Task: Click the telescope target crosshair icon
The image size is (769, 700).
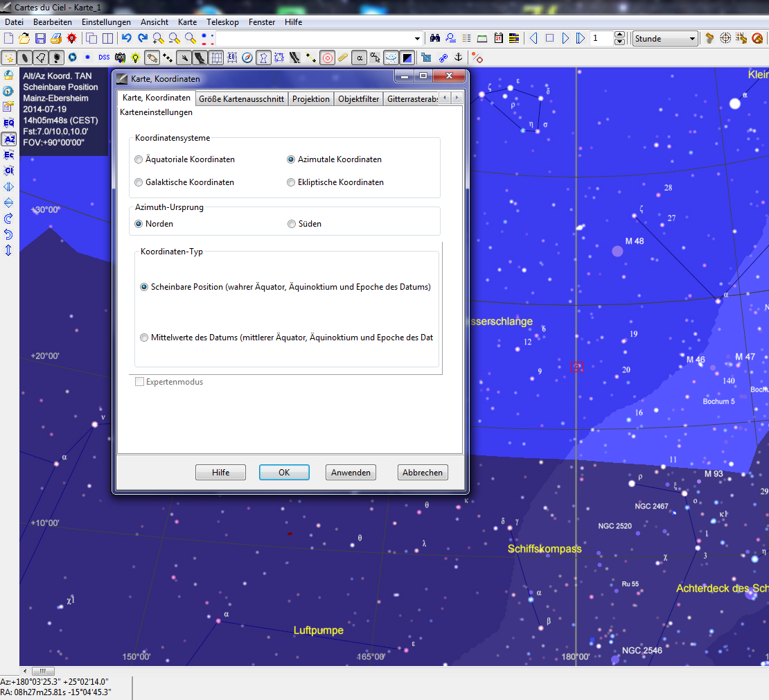Action: tap(725, 38)
